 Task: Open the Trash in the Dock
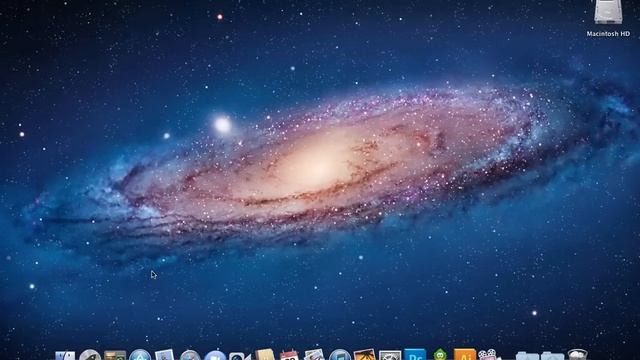(578, 355)
